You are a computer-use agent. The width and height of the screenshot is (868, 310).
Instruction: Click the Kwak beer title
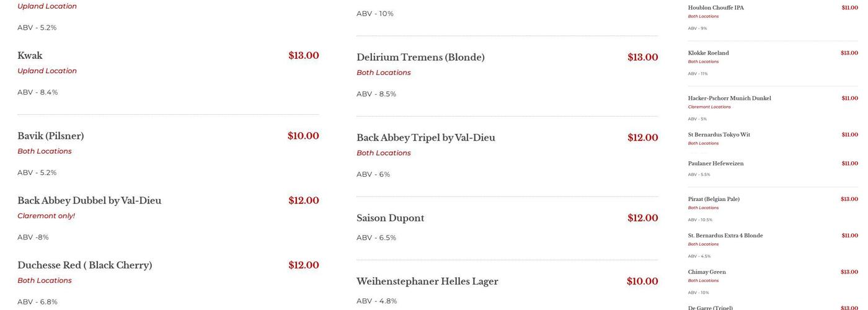coord(30,56)
